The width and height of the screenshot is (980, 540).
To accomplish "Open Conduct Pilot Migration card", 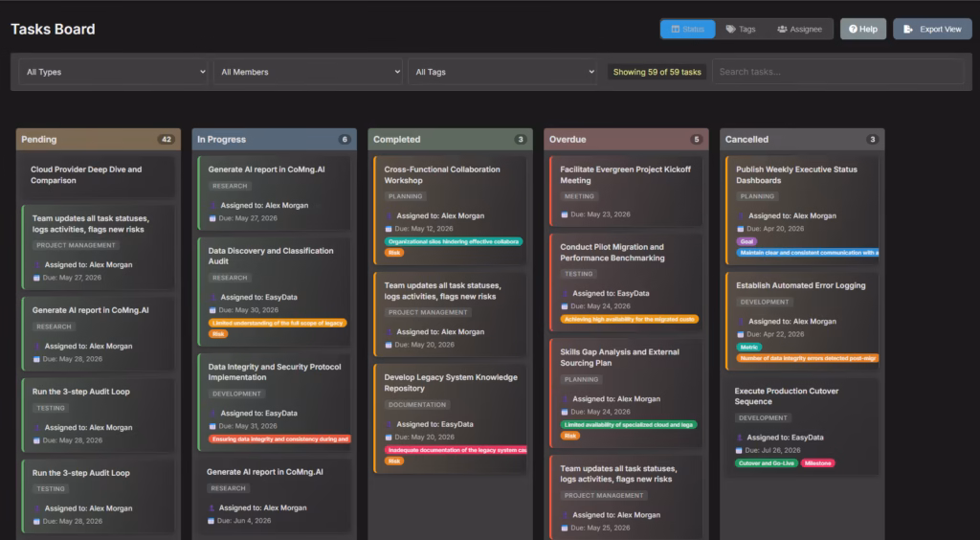I will coord(626,282).
